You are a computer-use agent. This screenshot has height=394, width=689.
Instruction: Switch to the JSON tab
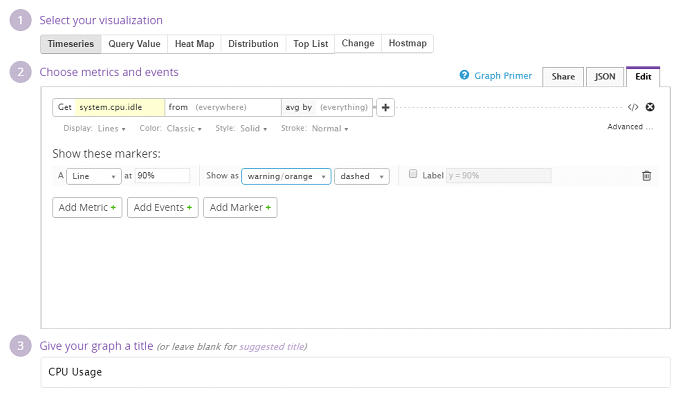coord(605,77)
